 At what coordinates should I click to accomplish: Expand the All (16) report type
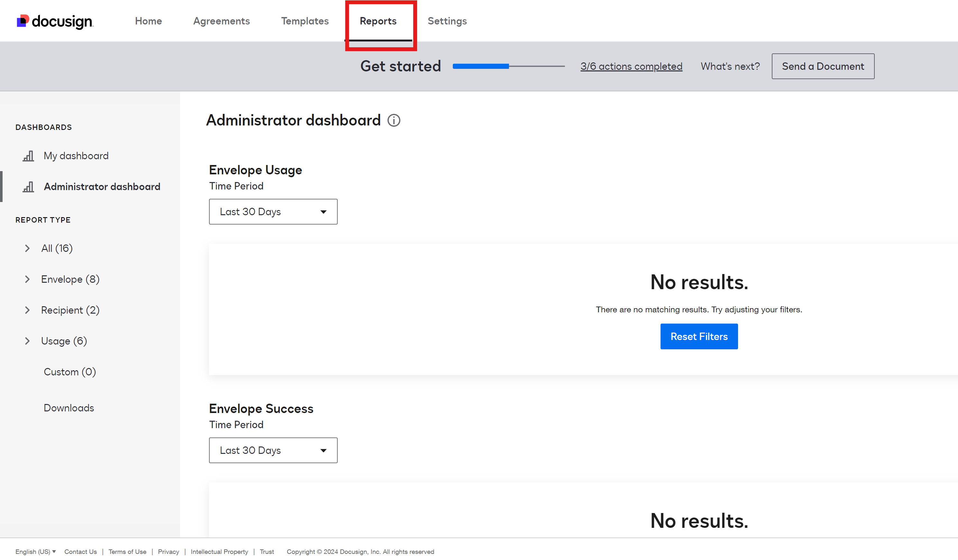[x=27, y=248]
